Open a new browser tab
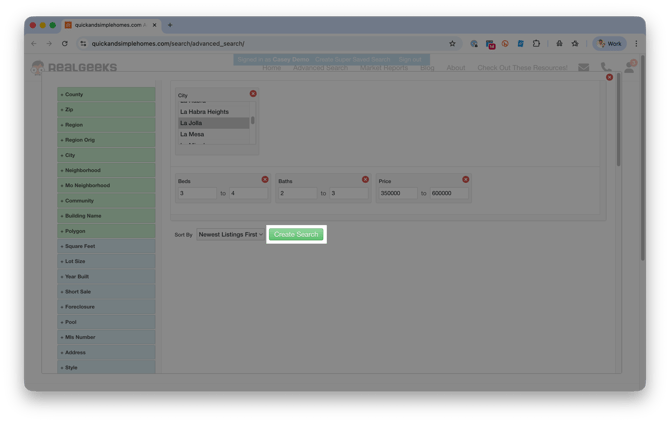 click(170, 25)
